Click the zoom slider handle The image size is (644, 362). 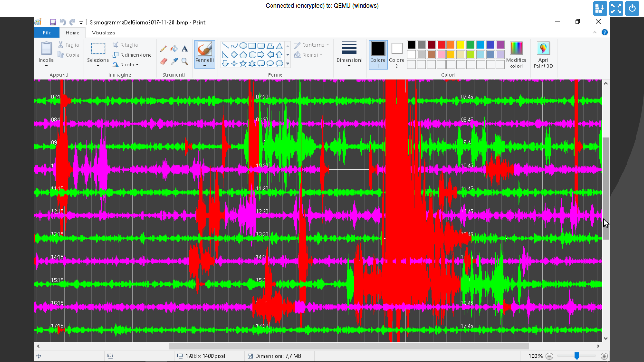[x=577, y=356]
